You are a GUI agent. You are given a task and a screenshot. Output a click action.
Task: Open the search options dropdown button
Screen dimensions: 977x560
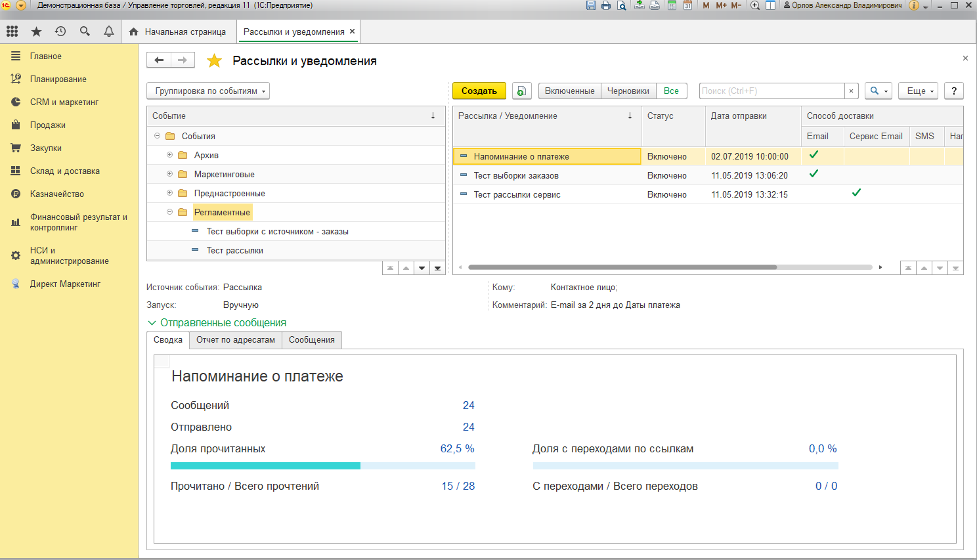coord(878,91)
